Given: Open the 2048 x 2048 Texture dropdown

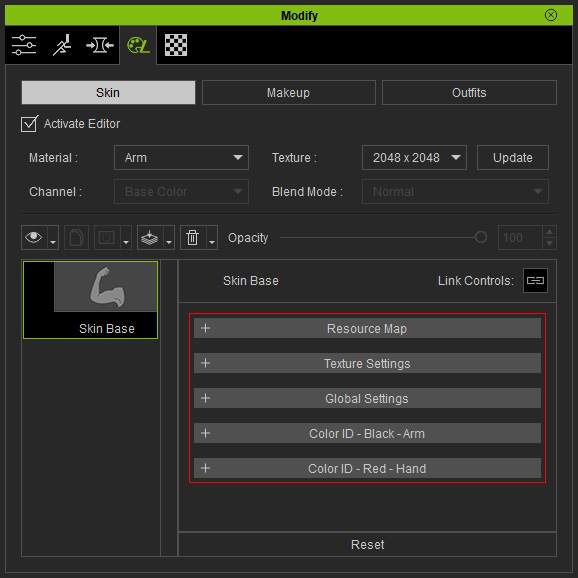Looking at the screenshot, I should [x=414, y=158].
